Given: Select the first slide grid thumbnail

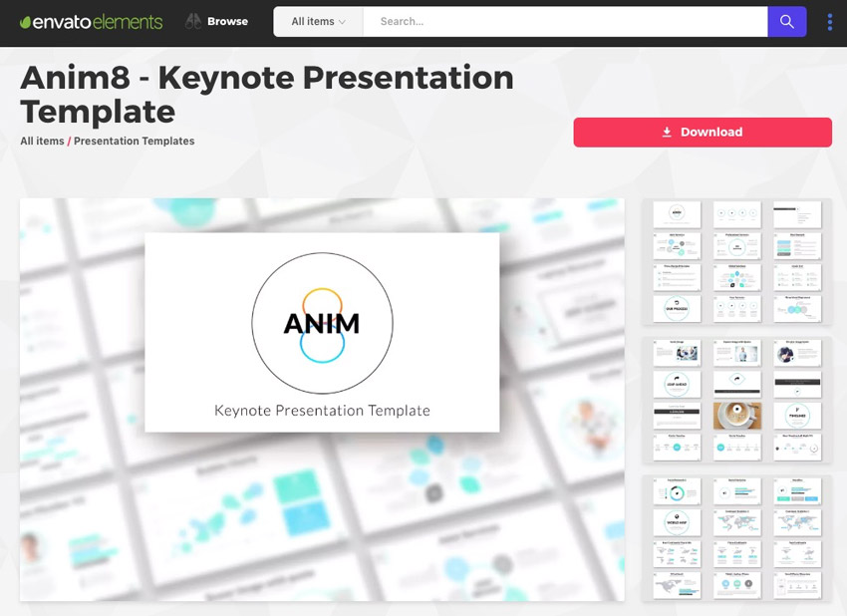Looking at the screenshot, I should click(736, 262).
